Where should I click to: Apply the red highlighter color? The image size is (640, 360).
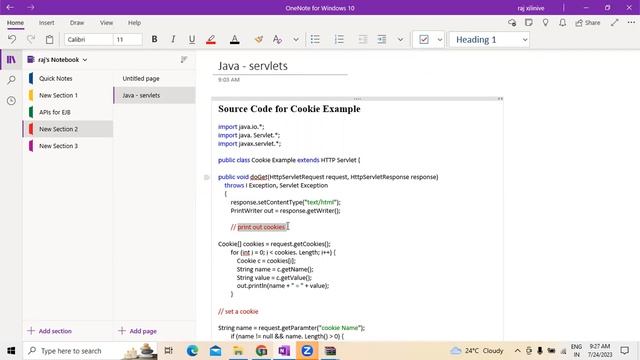click(x=211, y=40)
